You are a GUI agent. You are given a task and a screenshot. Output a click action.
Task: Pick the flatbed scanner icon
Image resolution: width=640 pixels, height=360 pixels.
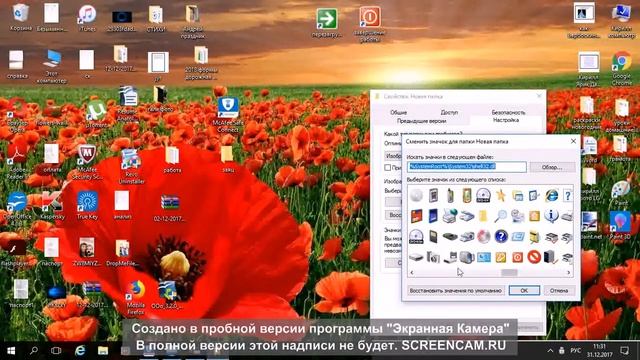click(x=467, y=216)
